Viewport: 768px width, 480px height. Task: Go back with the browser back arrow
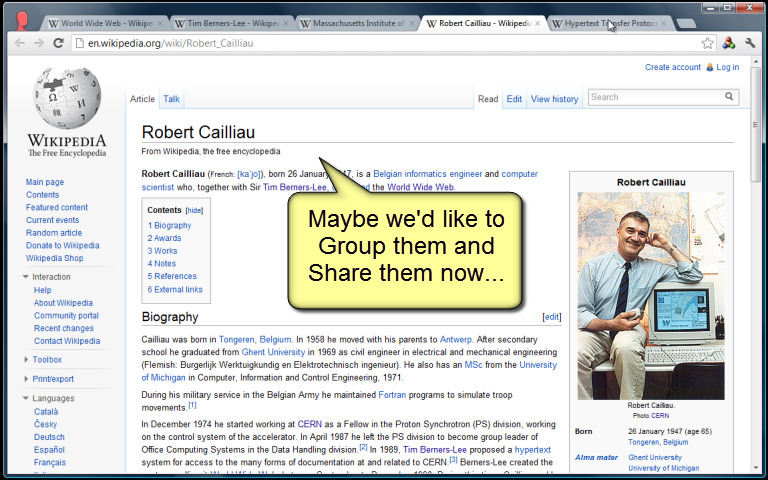(x=20, y=43)
